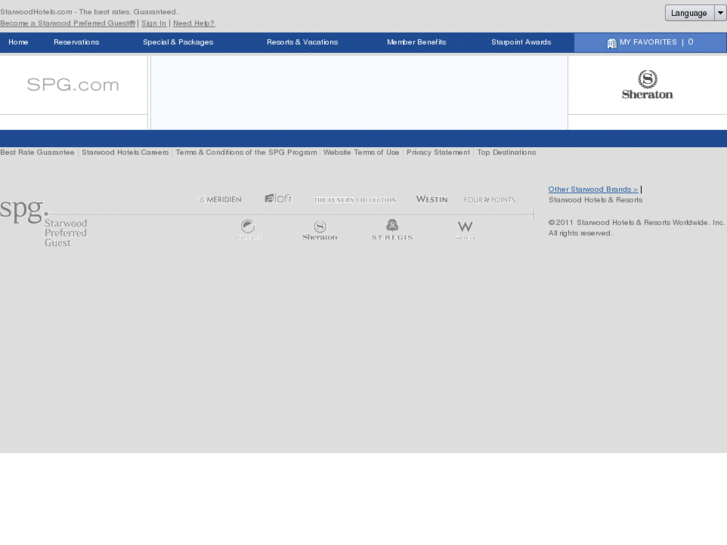727x545 pixels.
Task: Click the spg Starwood Preferred Guest logo
Action: (x=44, y=223)
